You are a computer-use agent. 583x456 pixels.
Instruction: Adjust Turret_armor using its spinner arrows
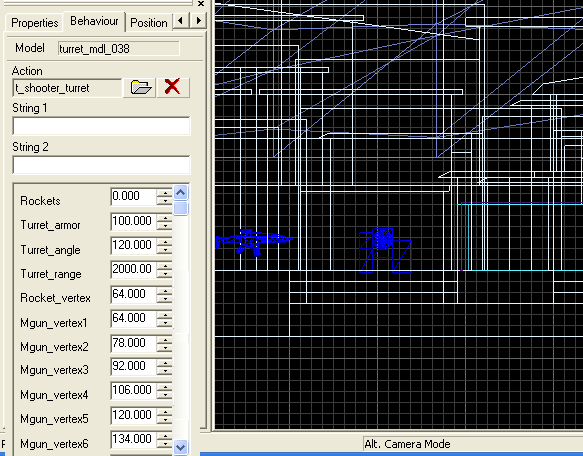pos(165,222)
